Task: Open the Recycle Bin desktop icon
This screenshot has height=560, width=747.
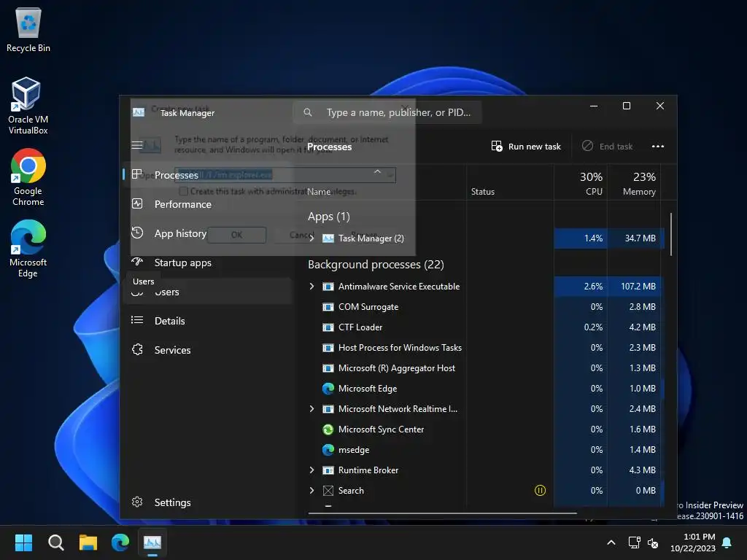Action: [x=28, y=30]
